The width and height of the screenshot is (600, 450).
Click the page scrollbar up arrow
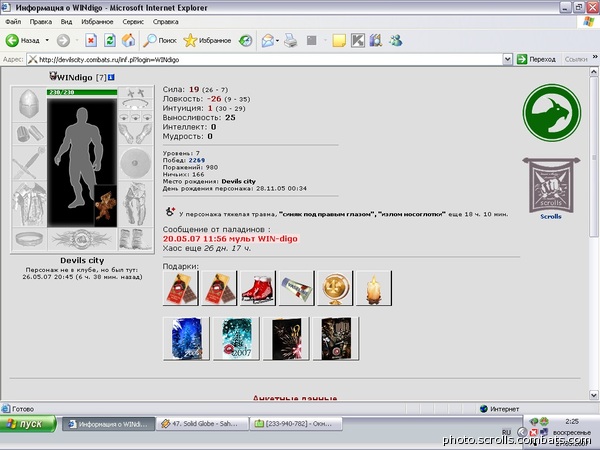[594, 72]
